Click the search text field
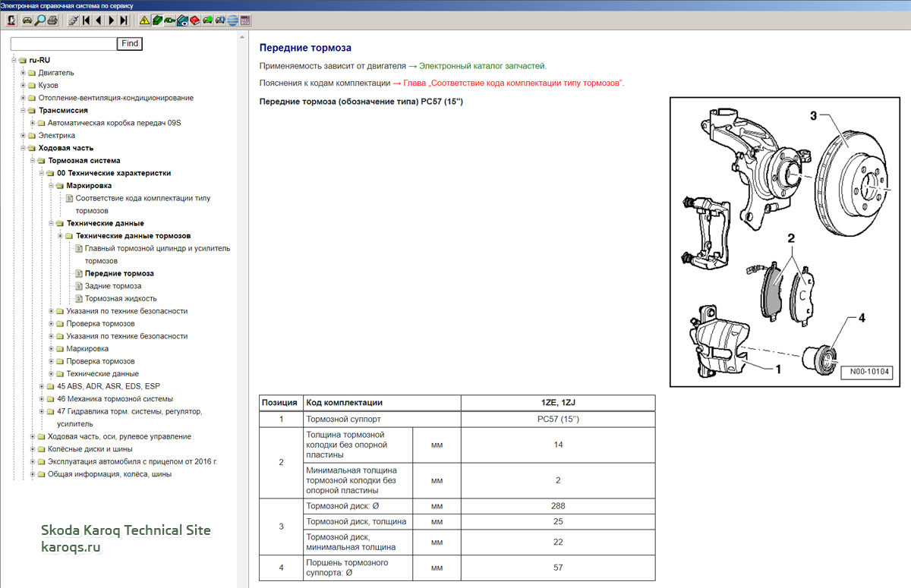Viewport: 911px width, 588px height. click(64, 44)
